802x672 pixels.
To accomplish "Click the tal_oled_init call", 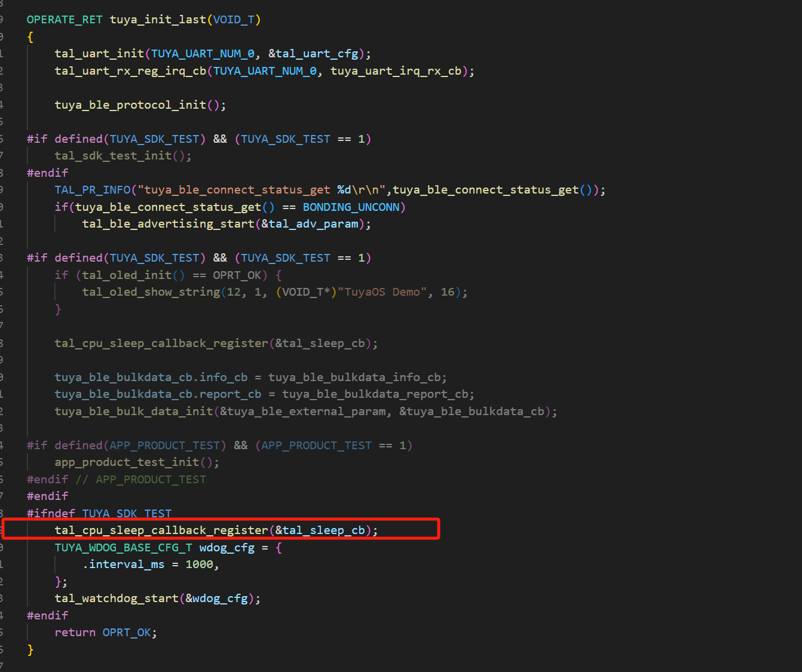I will 127,275.
